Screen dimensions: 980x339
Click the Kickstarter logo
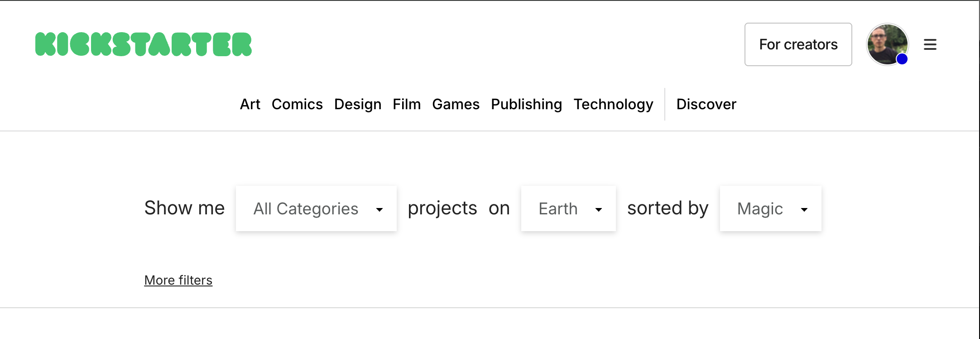coord(143,44)
